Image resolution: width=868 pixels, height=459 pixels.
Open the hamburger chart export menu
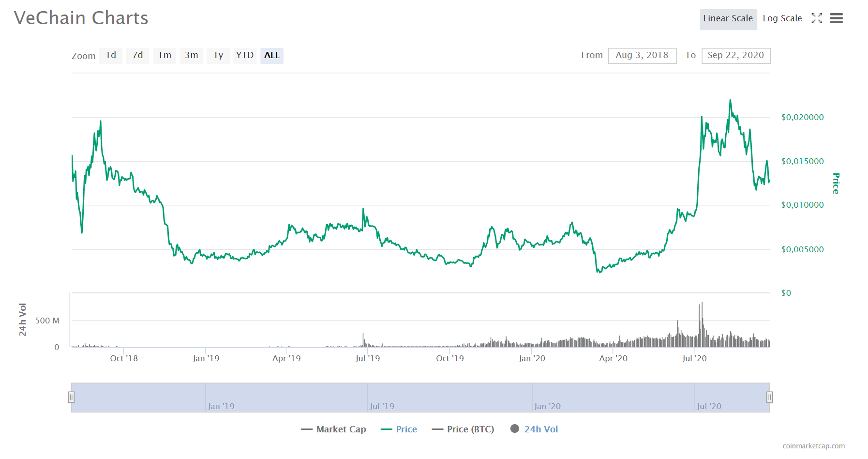(836, 18)
